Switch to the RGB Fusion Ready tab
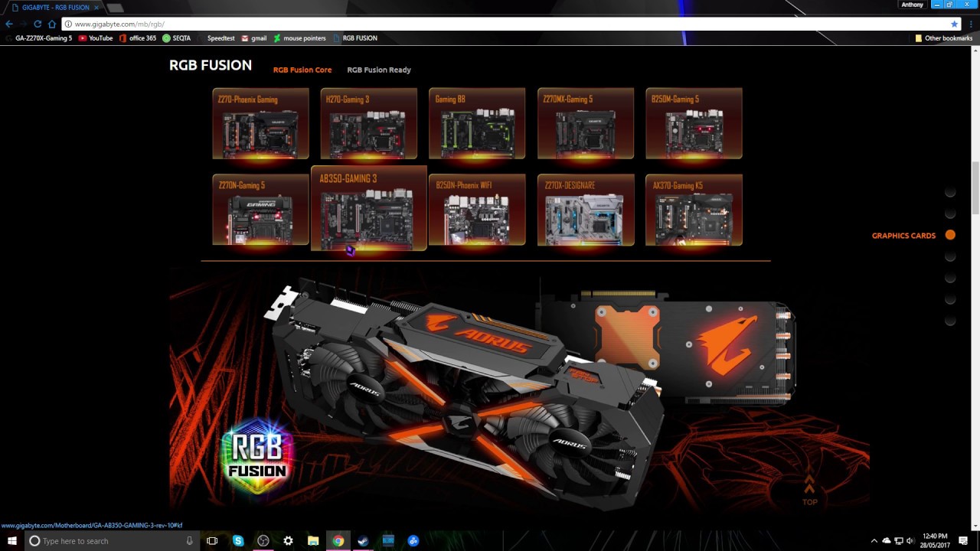The height and width of the screenshot is (551, 980). pyautogui.click(x=379, y=70)
